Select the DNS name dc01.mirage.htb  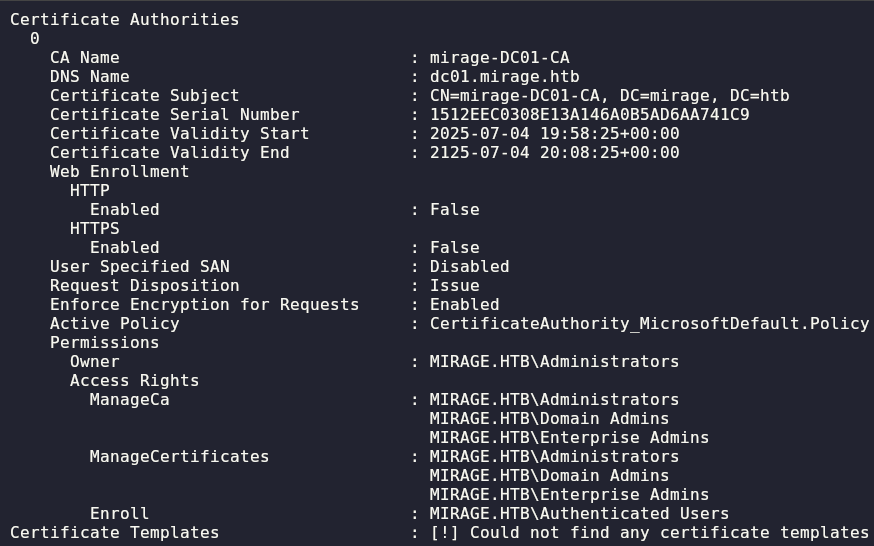504,76
